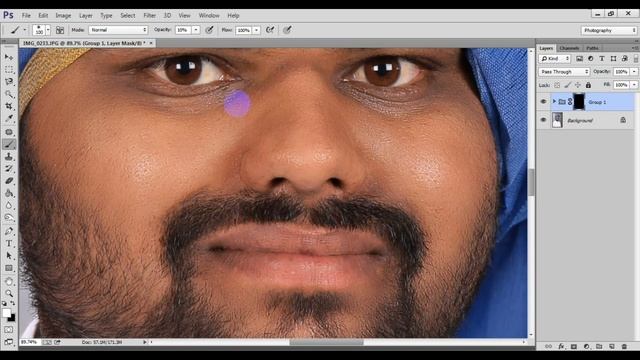Select the Dodge tool

click(9, 218)
